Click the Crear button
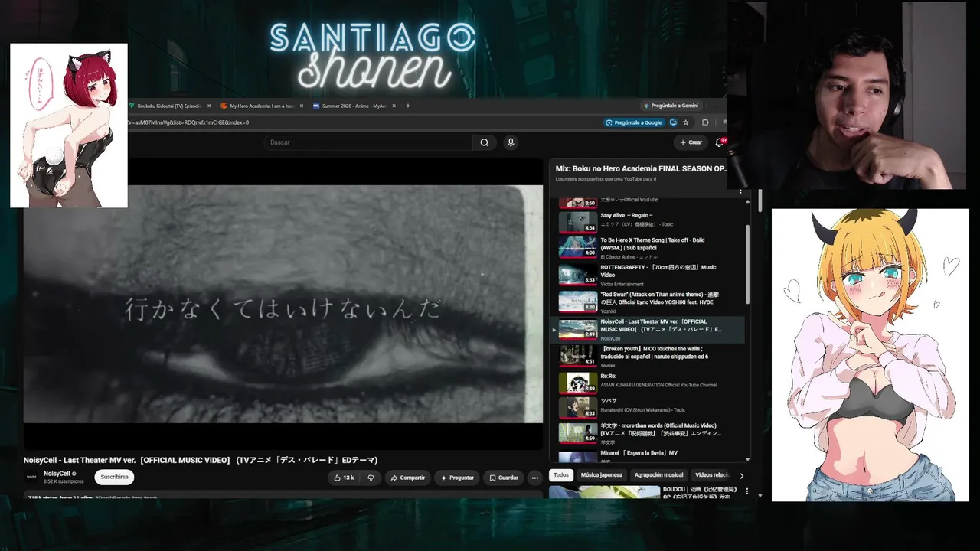 pos(691,142)
